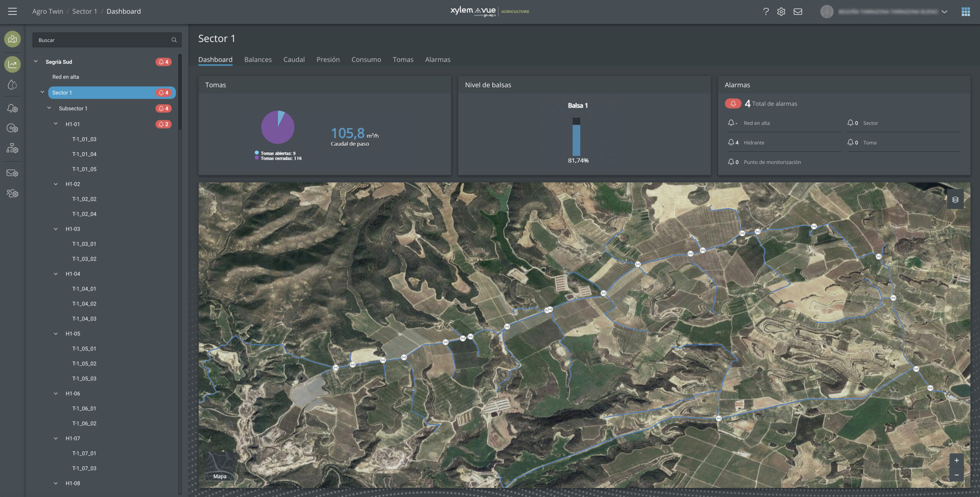Select T-1_03_01 in the tree
980x497 pixels.
84,244
